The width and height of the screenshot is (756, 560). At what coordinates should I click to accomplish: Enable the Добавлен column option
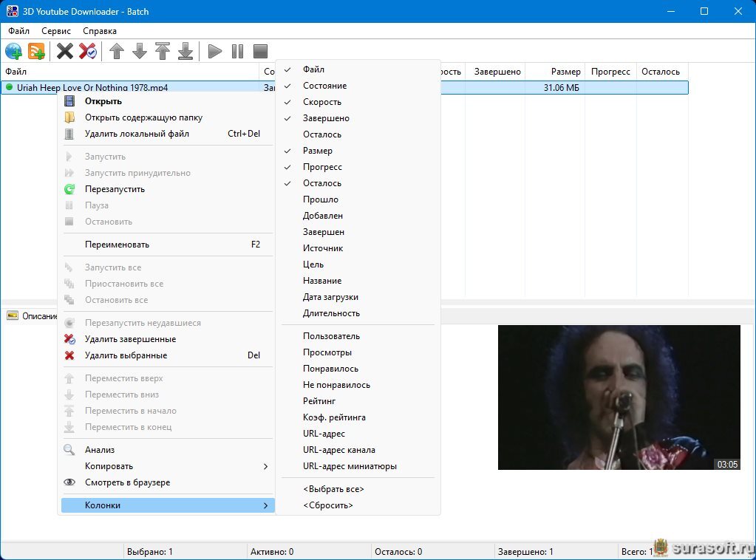coord(358,216)
